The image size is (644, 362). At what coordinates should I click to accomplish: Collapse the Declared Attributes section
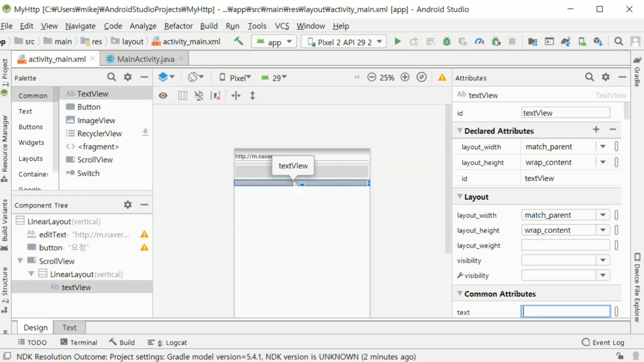coord(460,131)
